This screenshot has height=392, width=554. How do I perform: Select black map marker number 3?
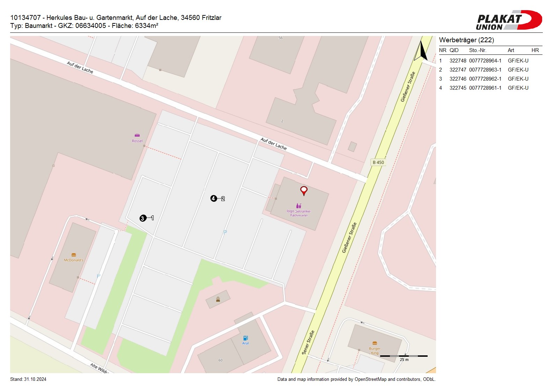(142, 219)
